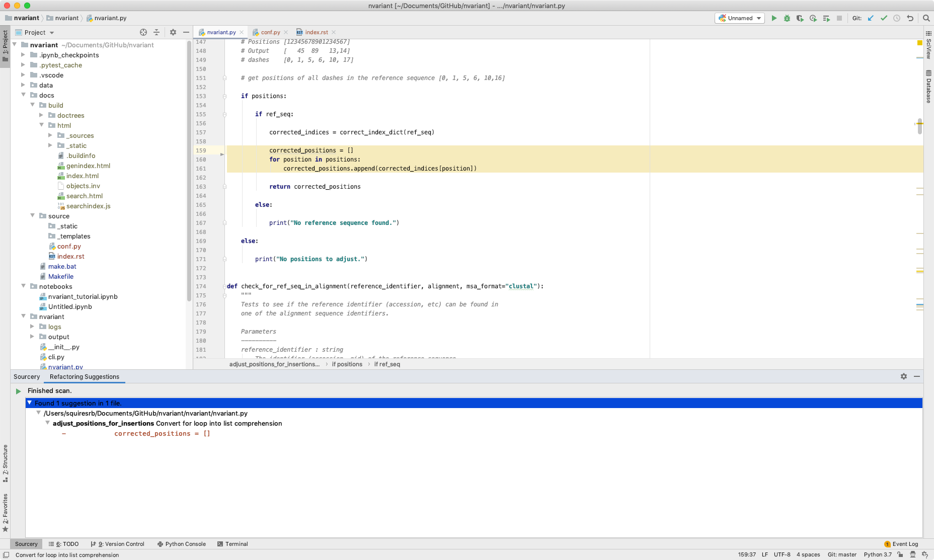This screenshot has height=560, width=934.
Task: Revert changes with the Git rollback icon
Action: pyautogui.click(x=910, y=18)
